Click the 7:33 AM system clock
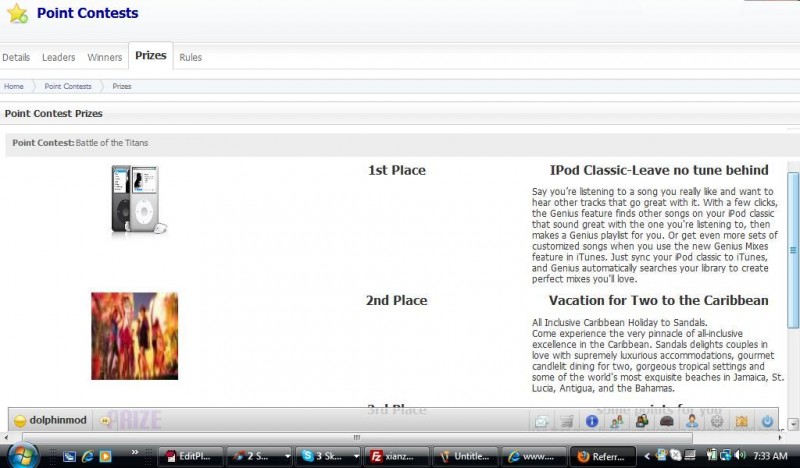The width and height of the screenshot is (800, 468). tap(770, 456)
